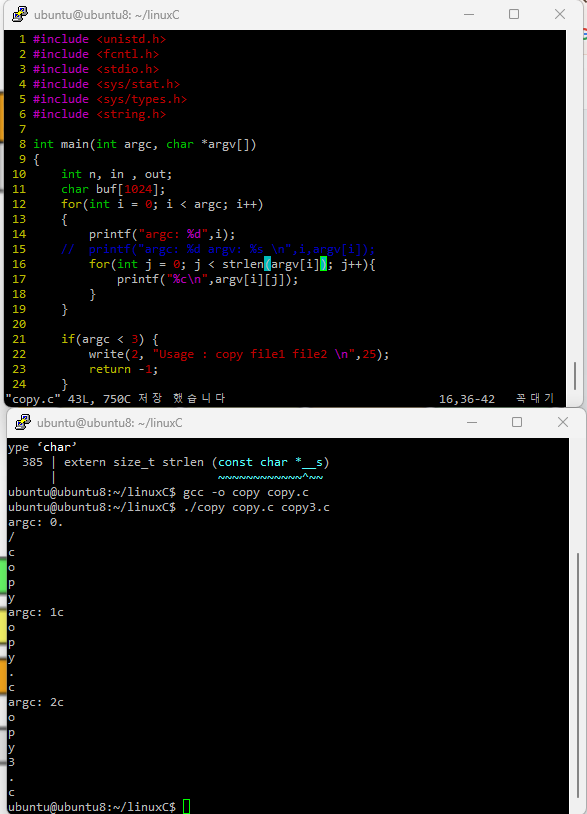Image resolution: width=587 pixels, height=814 pixels.
Task: Click '#include <stdio.h>' on line 3
Action: pos(96,69)
